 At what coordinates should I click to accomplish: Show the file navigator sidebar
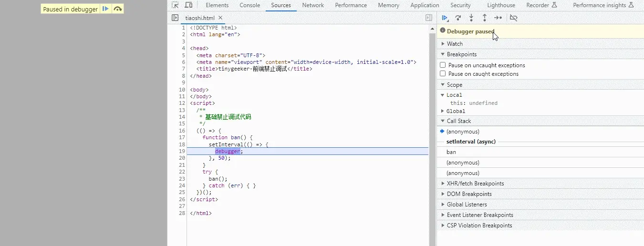175,18
